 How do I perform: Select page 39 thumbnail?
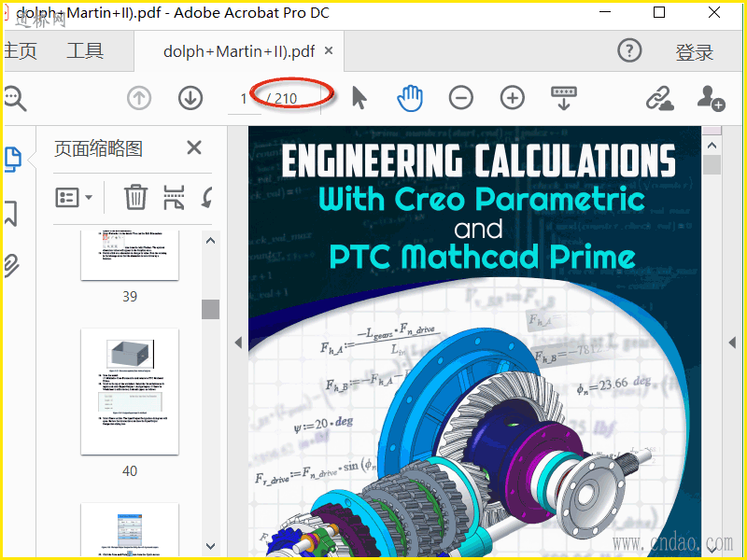(x=130, y=255)
